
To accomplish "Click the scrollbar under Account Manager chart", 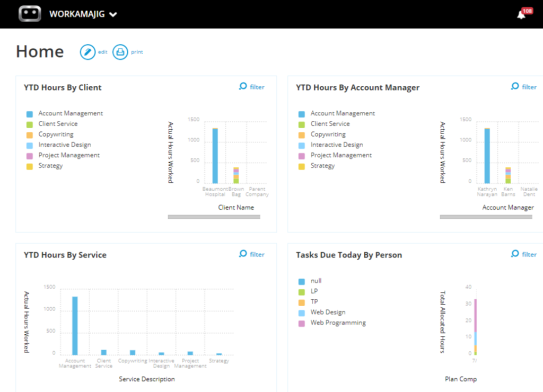I will pyautogui.click(x=486, y=217).
